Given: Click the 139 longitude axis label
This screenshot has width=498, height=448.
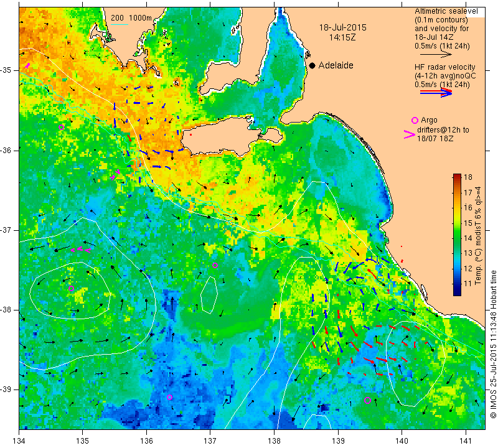Looking at the screenshot, I should [x=338, y=441].
